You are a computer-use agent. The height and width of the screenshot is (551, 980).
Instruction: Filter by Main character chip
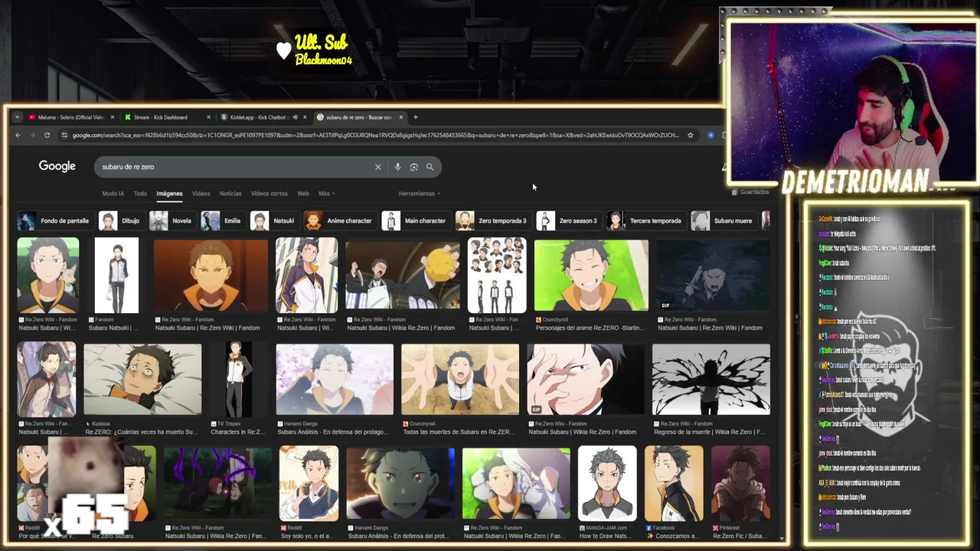(x=416, y=220)
